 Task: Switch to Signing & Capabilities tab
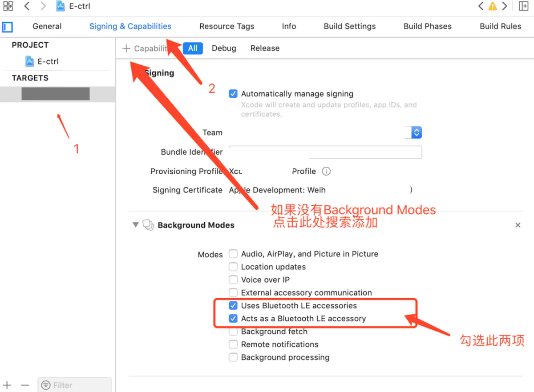130,26
